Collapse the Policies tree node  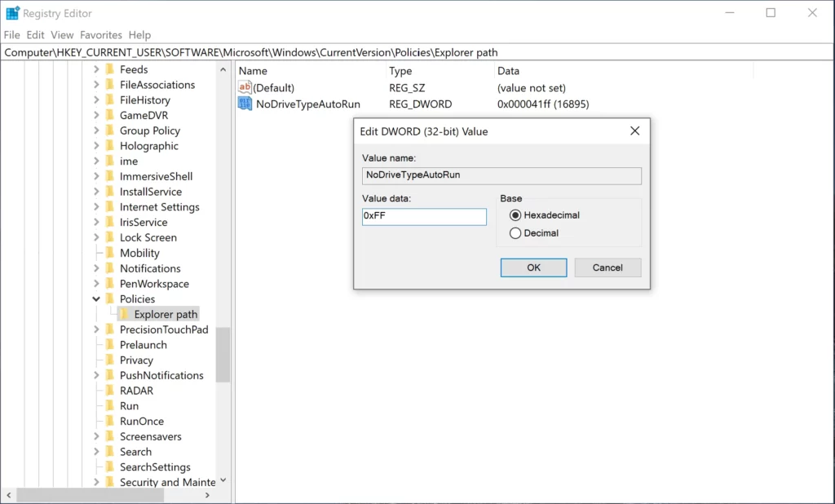pyautogui.click(x=97, y=298)
